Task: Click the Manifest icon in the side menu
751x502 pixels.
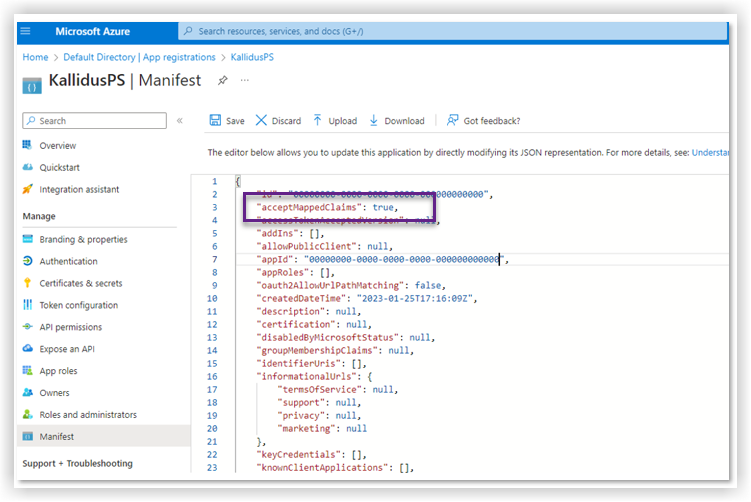Action: pos(28,436)
